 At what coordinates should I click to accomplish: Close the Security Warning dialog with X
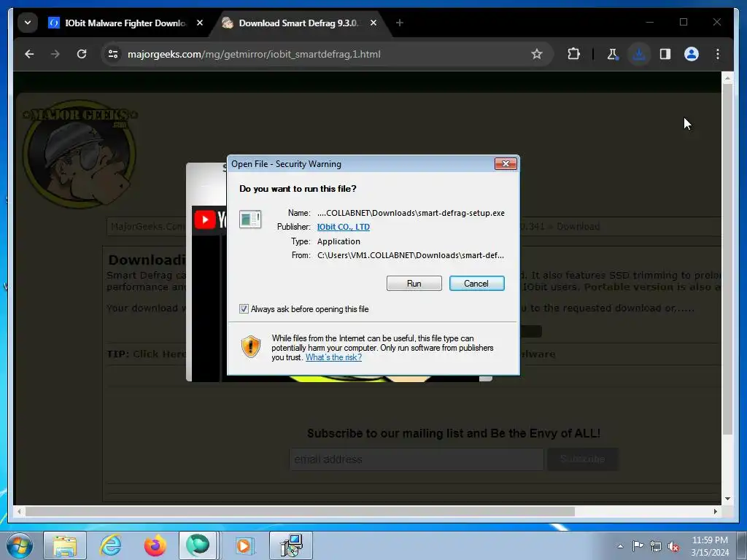(x=506, y=164)
